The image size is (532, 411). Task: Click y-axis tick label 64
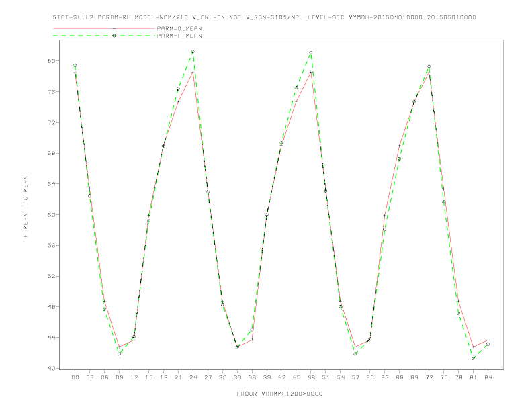pyautogui.click(x=53, y=184)
